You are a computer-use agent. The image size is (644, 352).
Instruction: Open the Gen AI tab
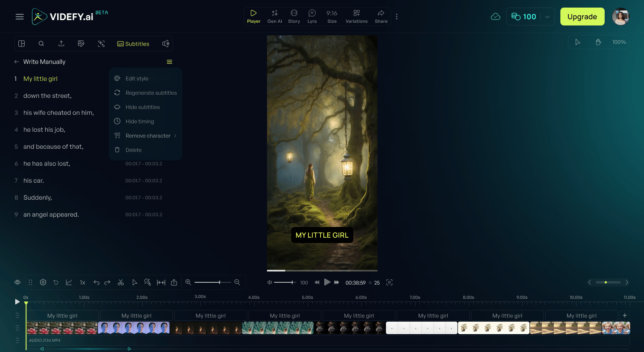pyautogui.click(x=275, y=17)
